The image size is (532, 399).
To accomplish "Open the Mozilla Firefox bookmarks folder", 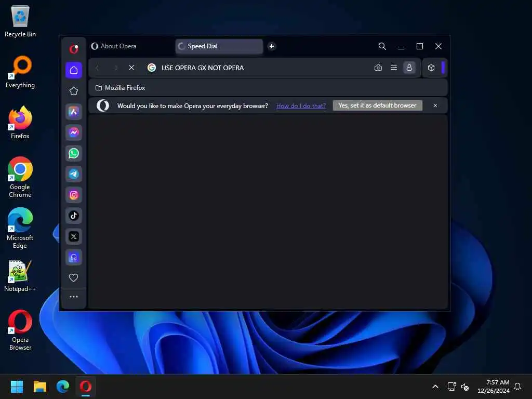I will pyautogui.click(x=120, y=88).
